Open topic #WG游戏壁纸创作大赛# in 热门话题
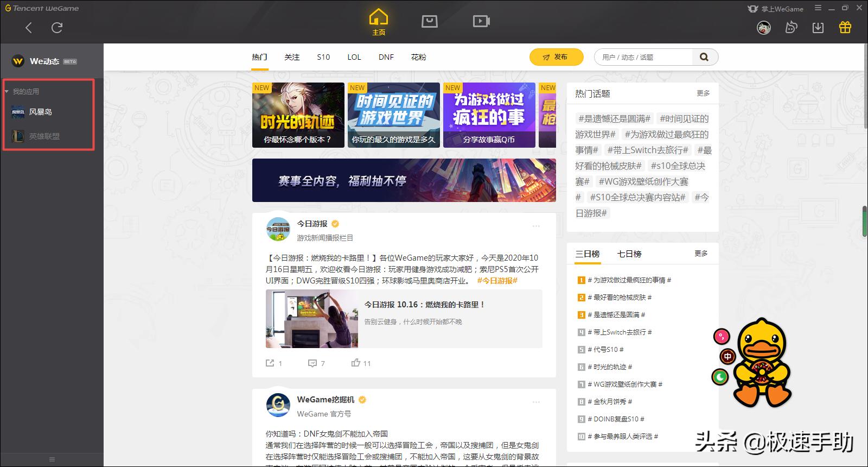This screenshot has width=868, height=467. [x=643, y=181]
